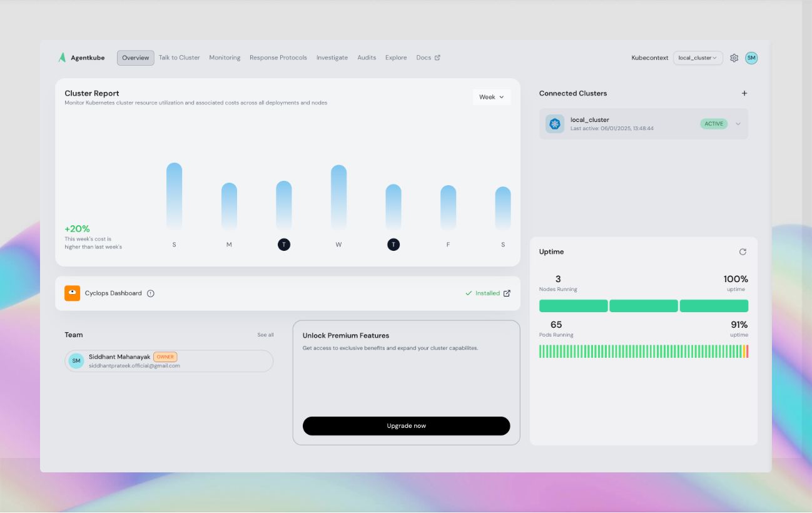This screenshot has width=812, height=513.
Task: Click the OWNER badge
Action: (x=165, y=357)
